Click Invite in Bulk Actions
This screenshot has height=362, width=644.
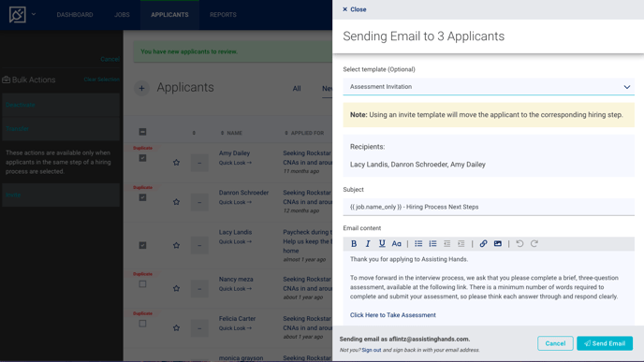pos(61,195)
